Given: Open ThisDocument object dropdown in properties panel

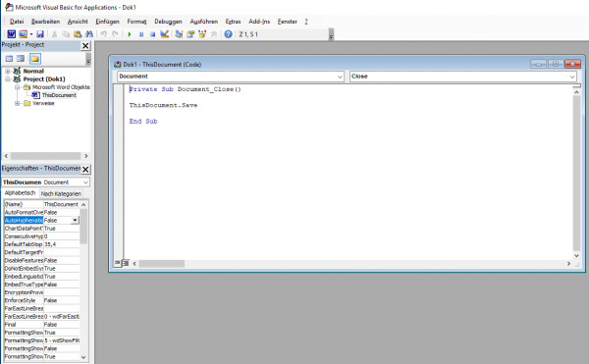Looking at the screenshot, I should 85,182.
